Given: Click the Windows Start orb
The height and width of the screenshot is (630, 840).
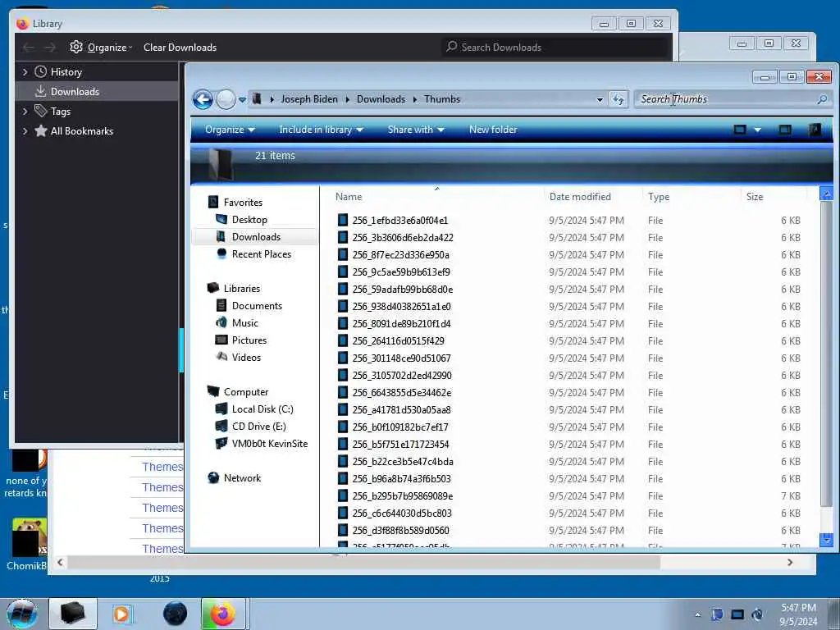Looking at the screenshot, I should [21, 614].
